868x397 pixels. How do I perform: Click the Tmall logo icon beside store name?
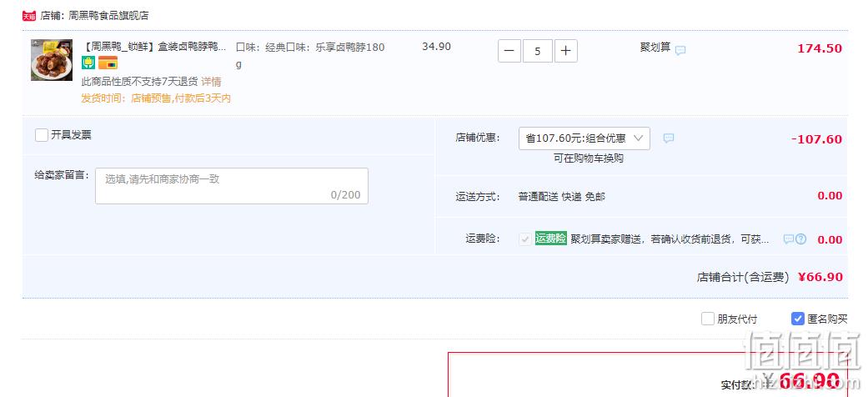click(x=29, y=16)
